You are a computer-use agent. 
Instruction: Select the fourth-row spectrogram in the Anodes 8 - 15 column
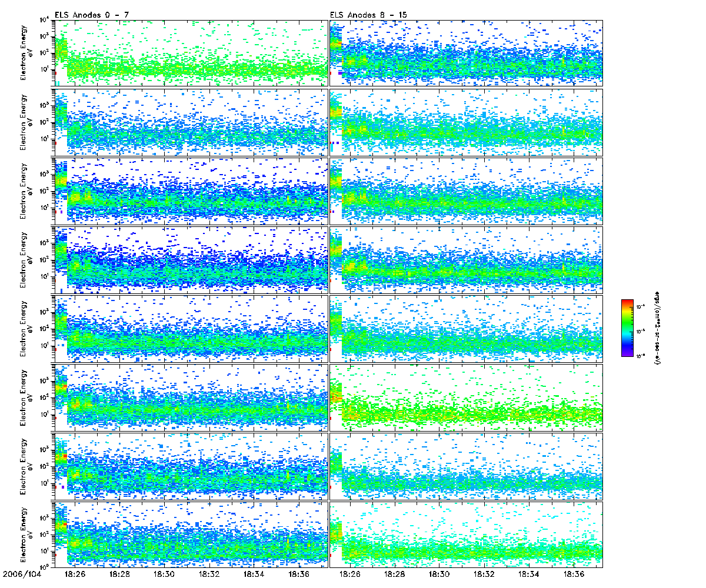466,259
